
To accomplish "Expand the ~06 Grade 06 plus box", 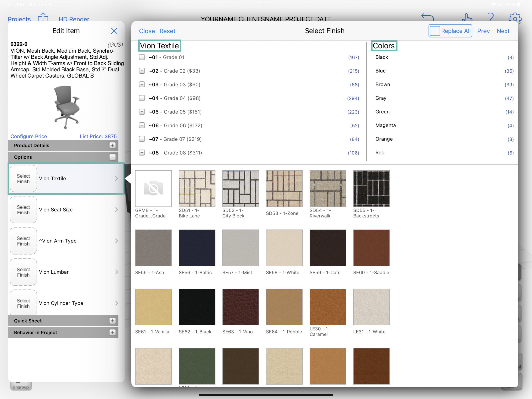I will [142, 125].
